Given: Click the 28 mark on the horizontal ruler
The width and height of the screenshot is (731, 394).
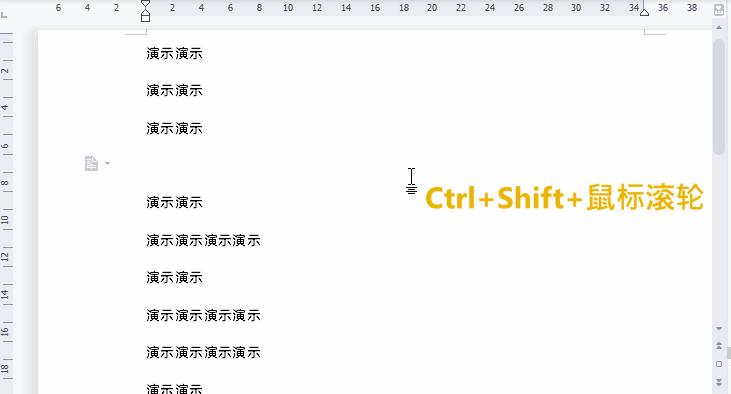Looking at the screenshot, I should [548, 8].
